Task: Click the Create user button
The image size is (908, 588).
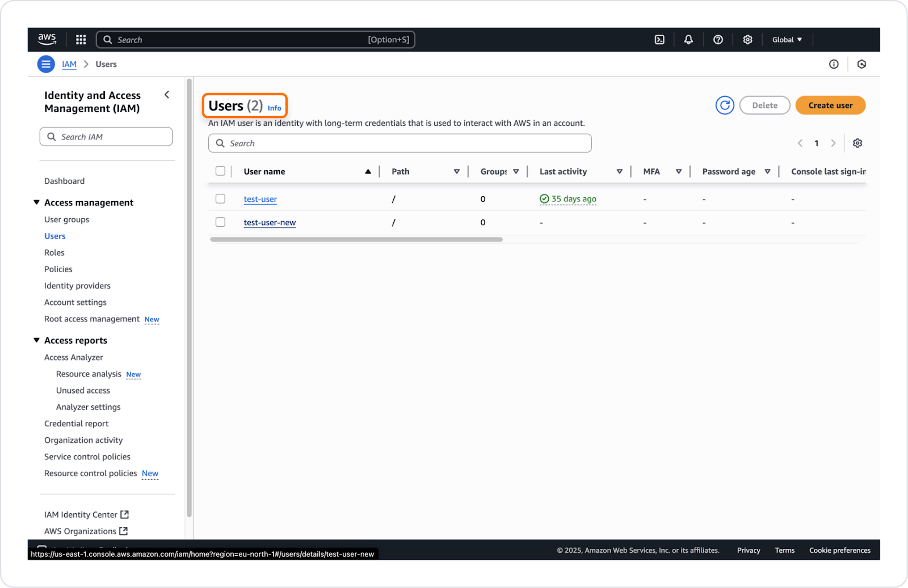Action: click(x=830, y=105)
